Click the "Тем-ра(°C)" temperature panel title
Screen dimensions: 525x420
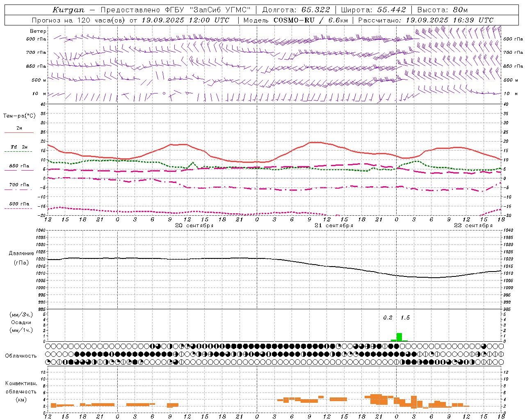(x=19, y=116)
